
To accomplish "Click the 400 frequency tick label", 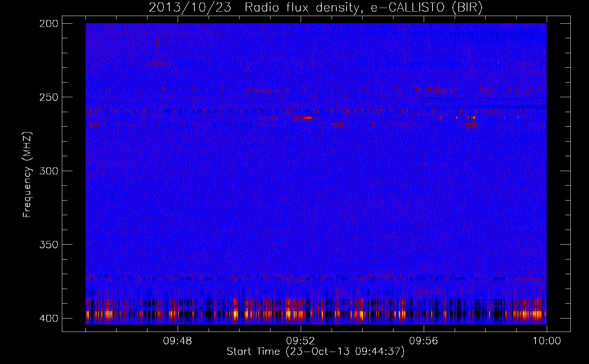I will coord(49,318).
